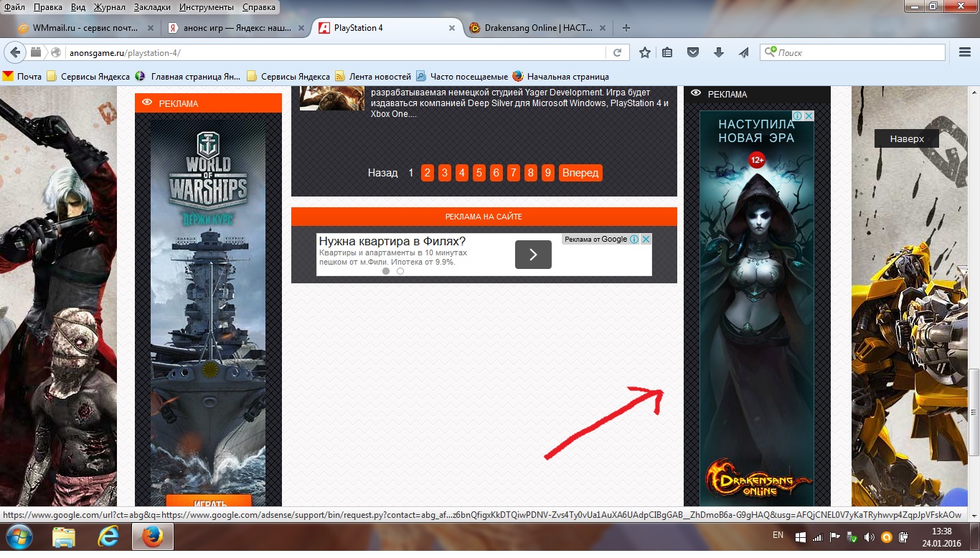The width and height of the screenshot is (980, 558).
Task: Click the network signal tray icon
Action: pos(818,536)
